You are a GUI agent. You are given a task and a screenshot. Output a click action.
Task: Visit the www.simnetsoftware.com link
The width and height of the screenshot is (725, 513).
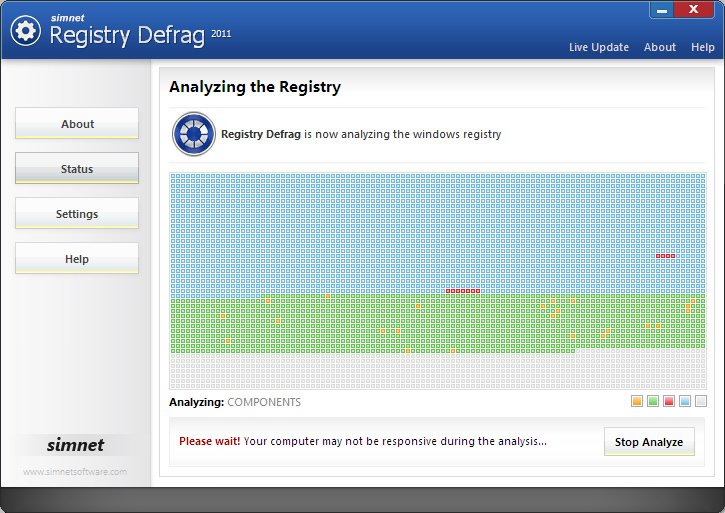(x=75, y=472)
